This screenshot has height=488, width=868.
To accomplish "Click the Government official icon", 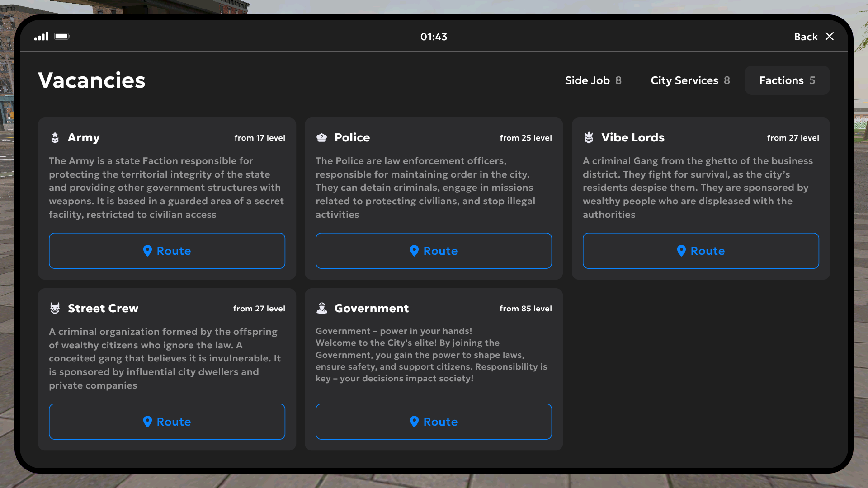I will click(321, 308).
